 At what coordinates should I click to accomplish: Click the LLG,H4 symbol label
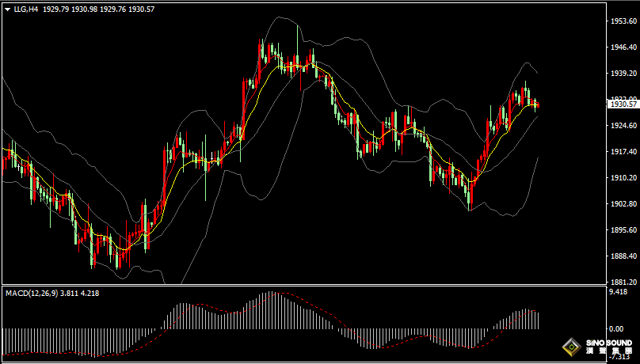(27, 9)
